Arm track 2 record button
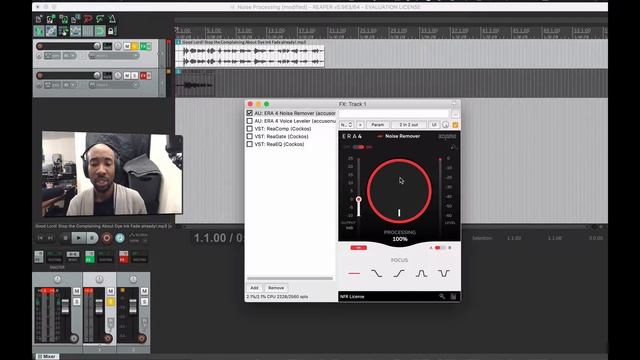The width and height of the screenshot is (640, 360). 40,76
